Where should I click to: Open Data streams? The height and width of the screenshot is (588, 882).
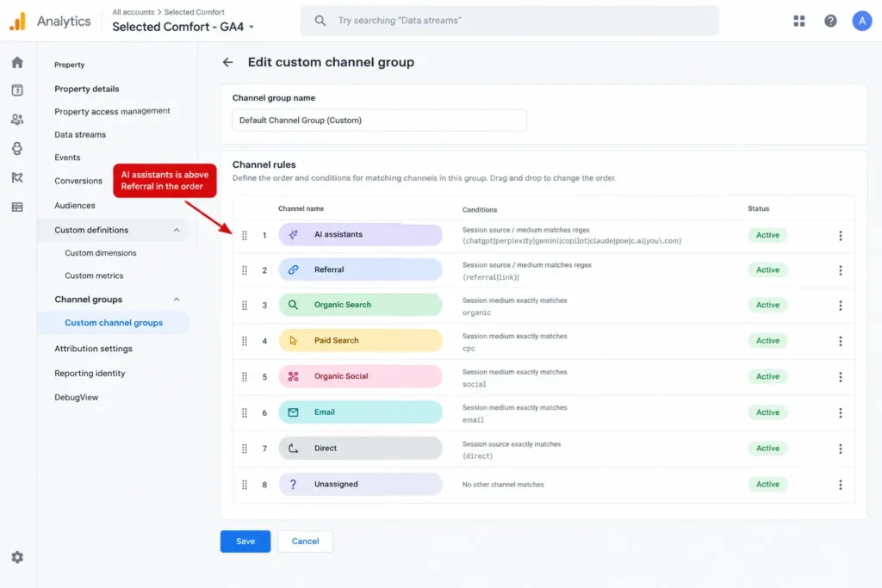(x=80, y=134)
